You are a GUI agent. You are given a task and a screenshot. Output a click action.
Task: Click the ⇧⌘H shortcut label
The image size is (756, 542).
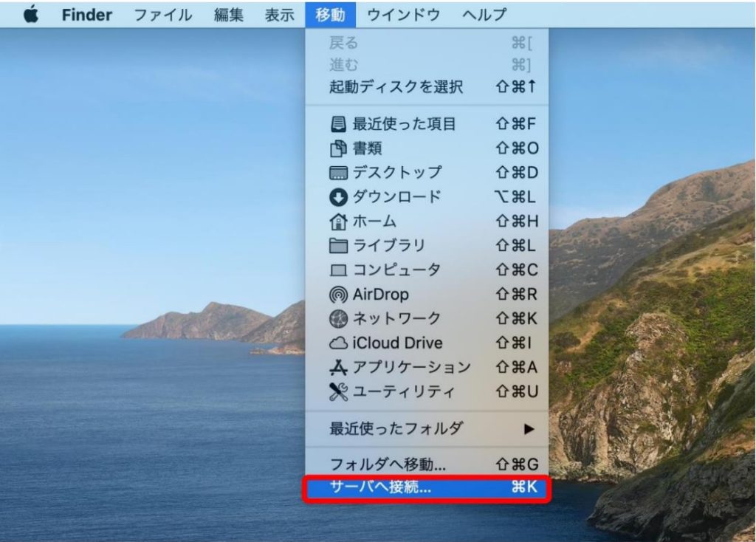518,222
